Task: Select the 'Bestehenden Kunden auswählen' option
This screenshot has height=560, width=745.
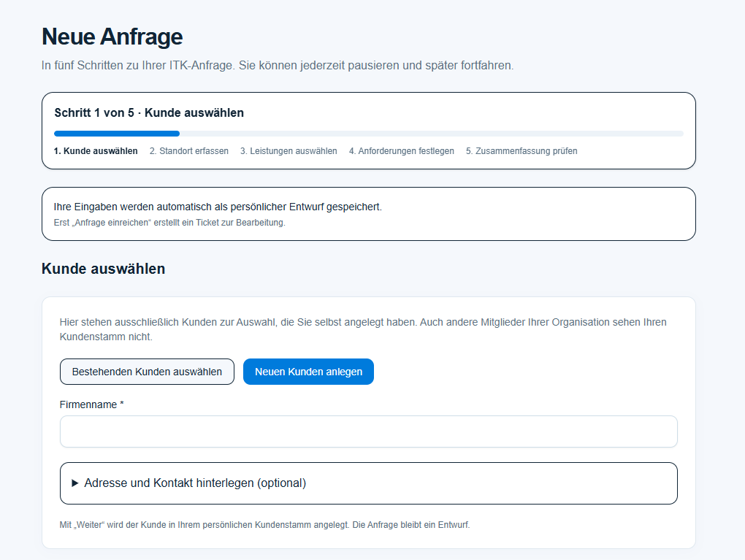Action: pos(147,372)
